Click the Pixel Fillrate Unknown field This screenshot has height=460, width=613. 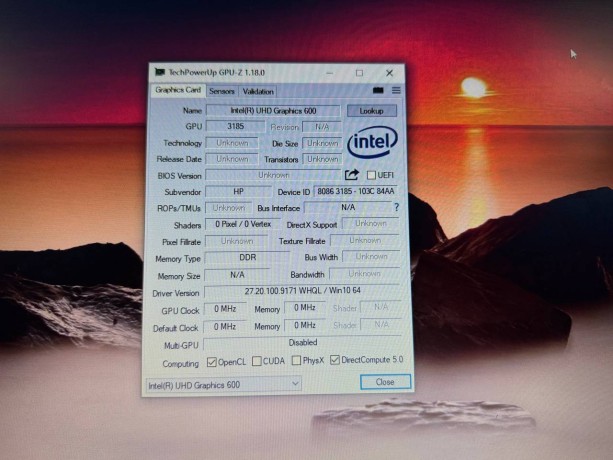pos(236,241)
